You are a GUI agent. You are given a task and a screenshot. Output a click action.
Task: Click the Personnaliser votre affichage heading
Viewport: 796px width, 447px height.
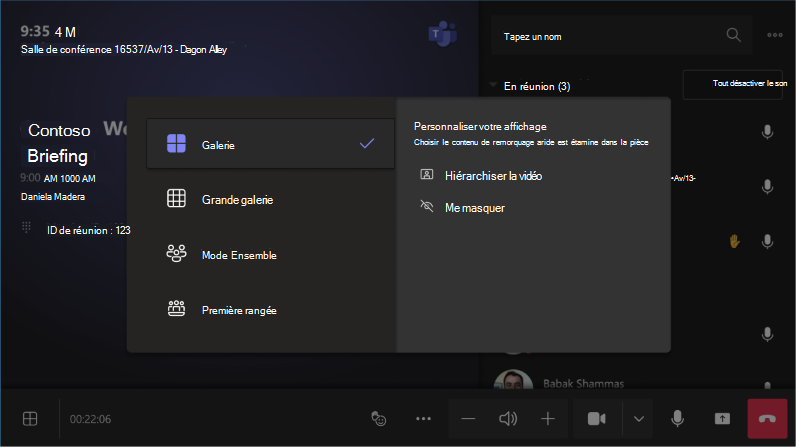point(480,126)
